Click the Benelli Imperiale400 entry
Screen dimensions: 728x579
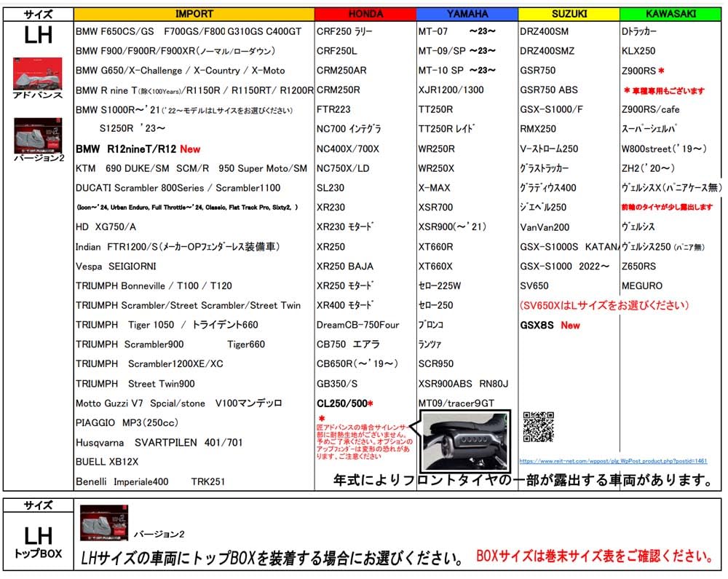(122, 481)
